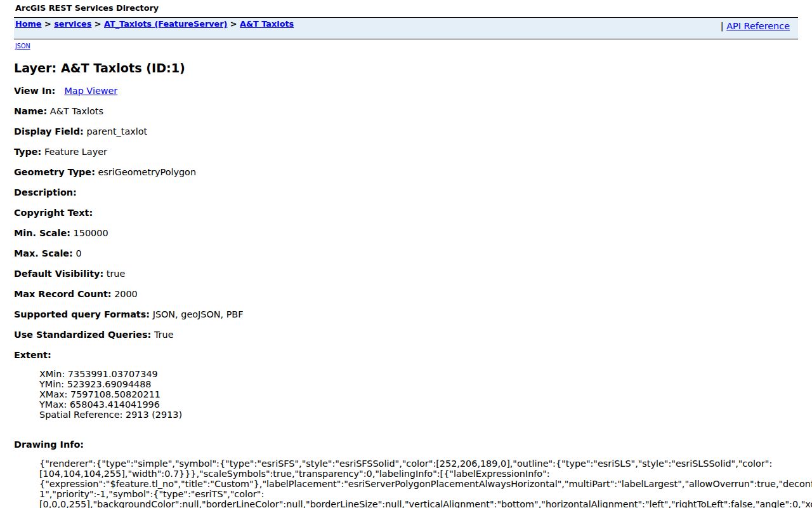Screen dimensions: 812x508
Task: Click the 'Spatial Reference: 2913 (2913)' line
Action: coord(110,415)
